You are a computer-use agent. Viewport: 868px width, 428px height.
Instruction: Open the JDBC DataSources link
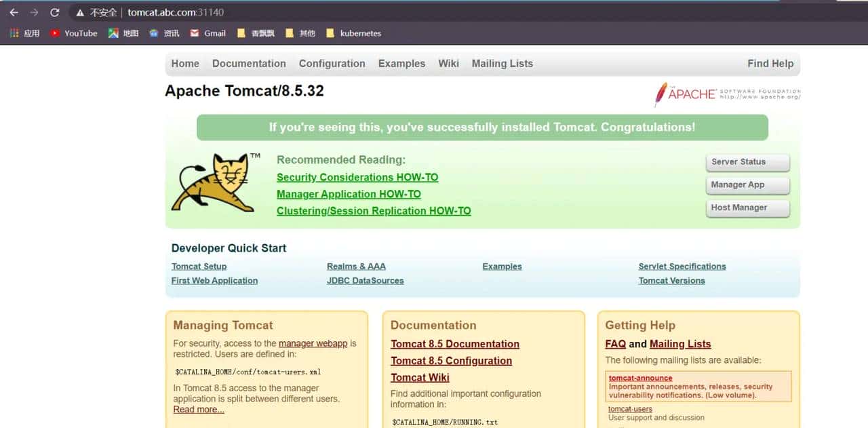pyautogui.click(x=365, y=281)
